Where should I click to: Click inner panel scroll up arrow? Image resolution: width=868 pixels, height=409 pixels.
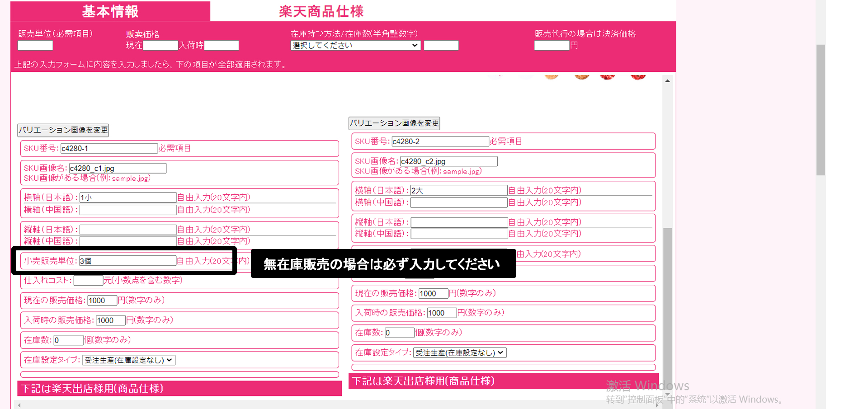tap(667, 81)
